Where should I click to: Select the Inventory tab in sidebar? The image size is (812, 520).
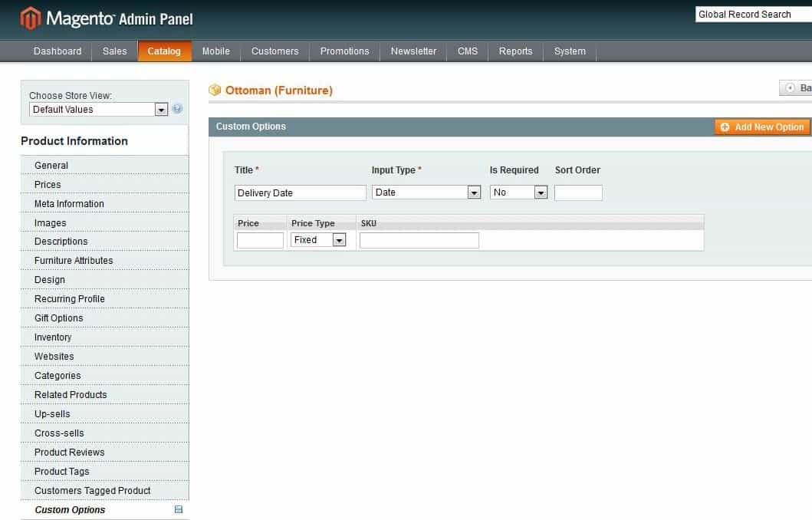coord(53,337)
